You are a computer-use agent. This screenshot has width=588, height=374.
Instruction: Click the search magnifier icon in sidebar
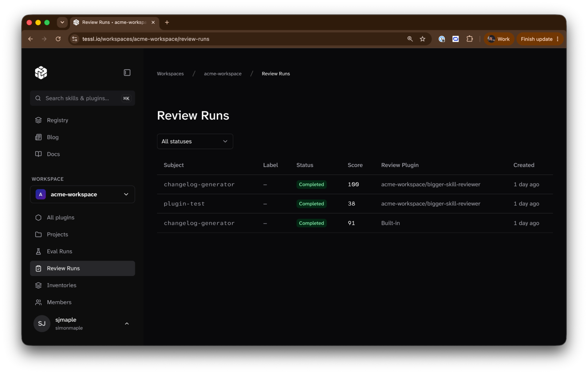click(x=38, y=98)
